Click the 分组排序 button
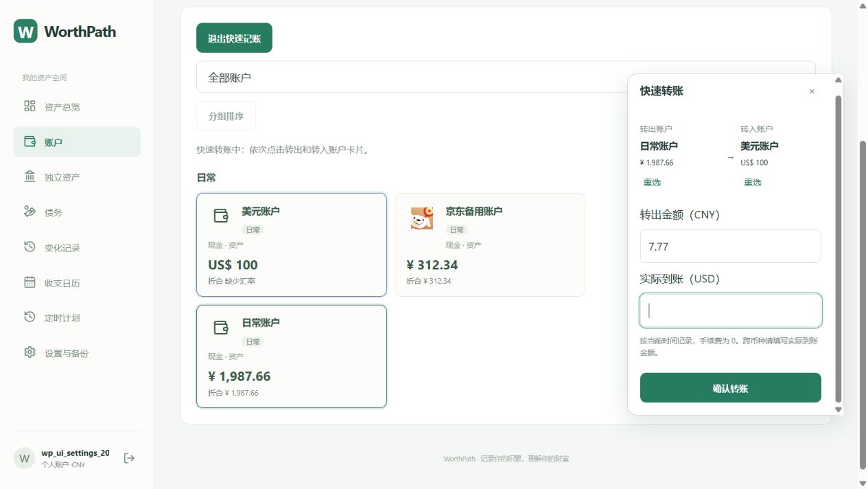 pyautogui.click(x=226, y=116)
